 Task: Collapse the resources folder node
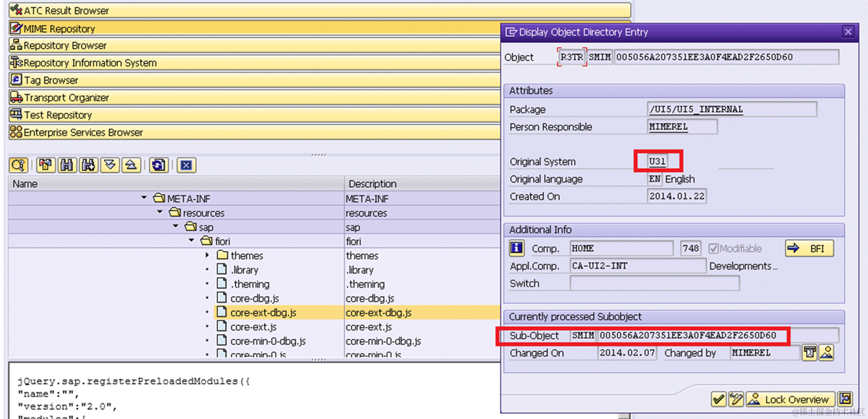coord(160,212)
